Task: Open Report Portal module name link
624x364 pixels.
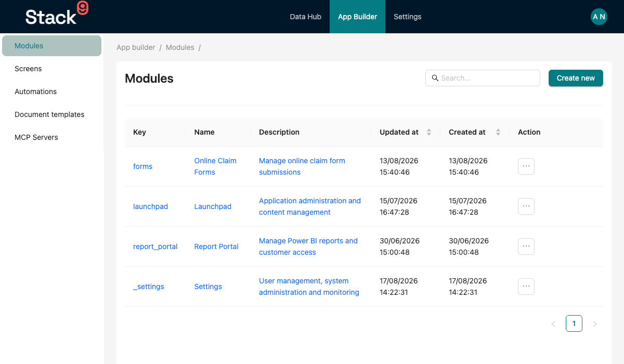Action: pos(216,246)
